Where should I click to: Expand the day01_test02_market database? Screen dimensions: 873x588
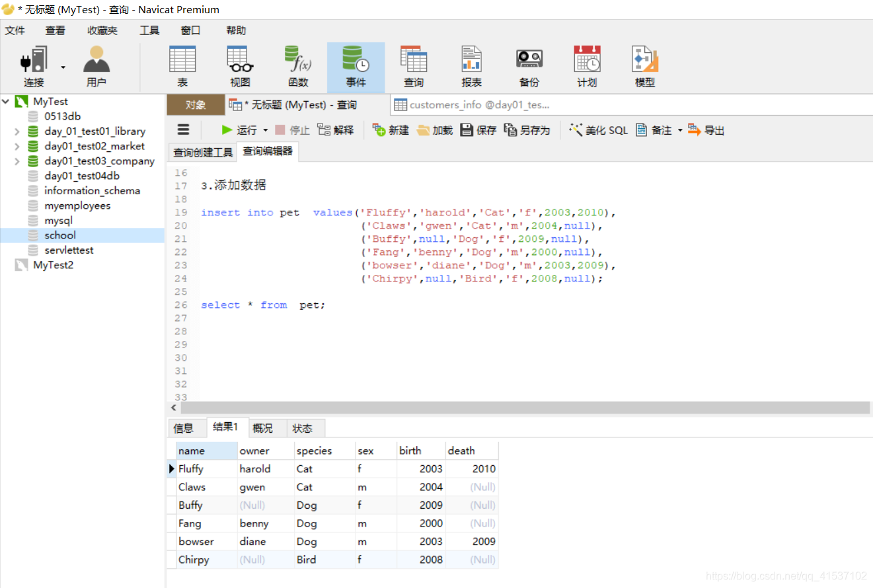(17, 146)
